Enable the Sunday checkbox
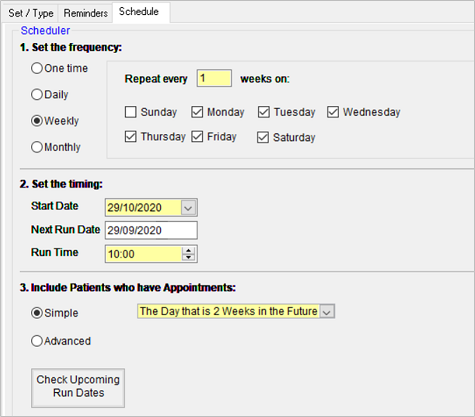This screenshot has height=417, width=475. 130,112
